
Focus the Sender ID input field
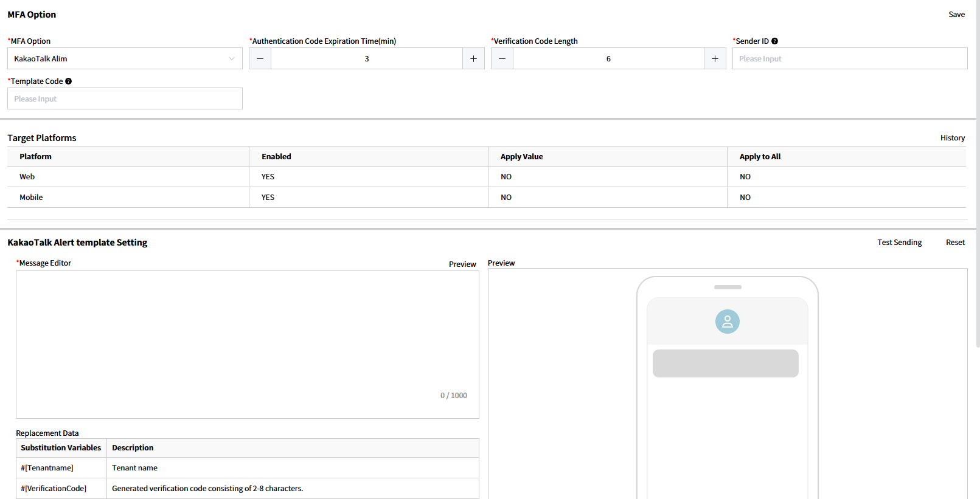click(849, 59)
